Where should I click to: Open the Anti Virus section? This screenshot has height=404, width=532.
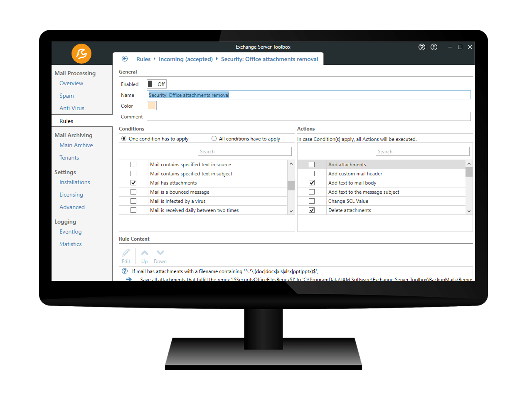72,108
